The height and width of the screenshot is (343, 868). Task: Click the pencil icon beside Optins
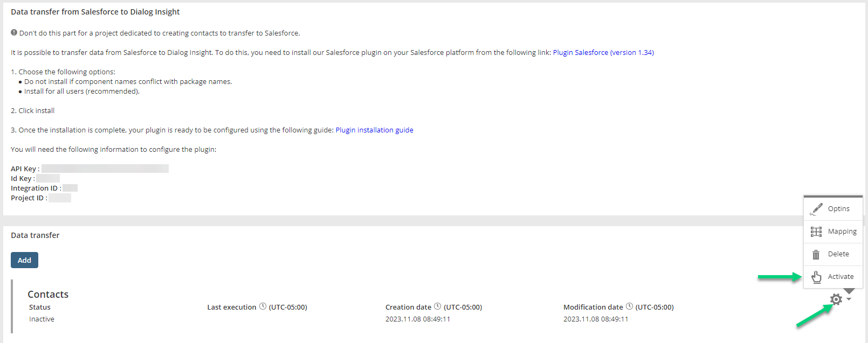(816, 209)
